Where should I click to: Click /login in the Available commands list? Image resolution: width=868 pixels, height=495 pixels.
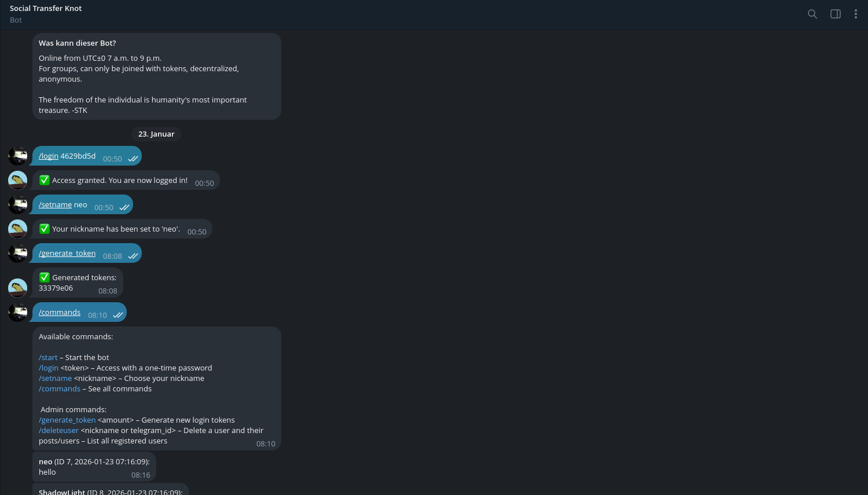coord(49,368)
